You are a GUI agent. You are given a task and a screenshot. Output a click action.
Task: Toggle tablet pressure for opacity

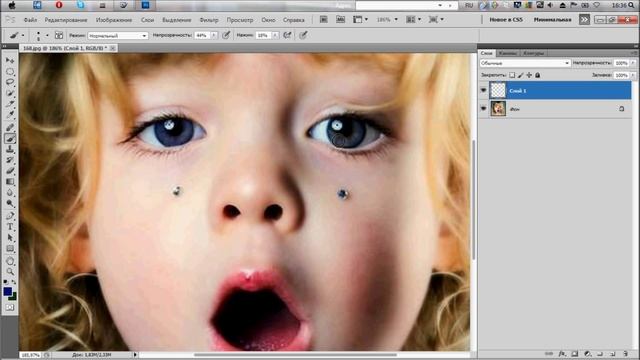pyautogui.click(x=226, y=36)
